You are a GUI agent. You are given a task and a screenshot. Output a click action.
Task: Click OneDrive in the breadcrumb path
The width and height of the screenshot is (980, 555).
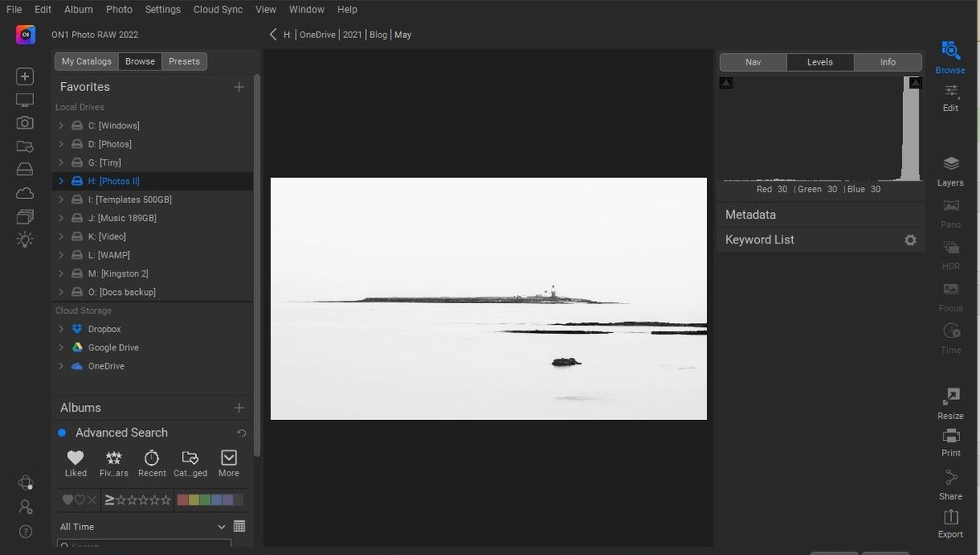tap(318, 35)
